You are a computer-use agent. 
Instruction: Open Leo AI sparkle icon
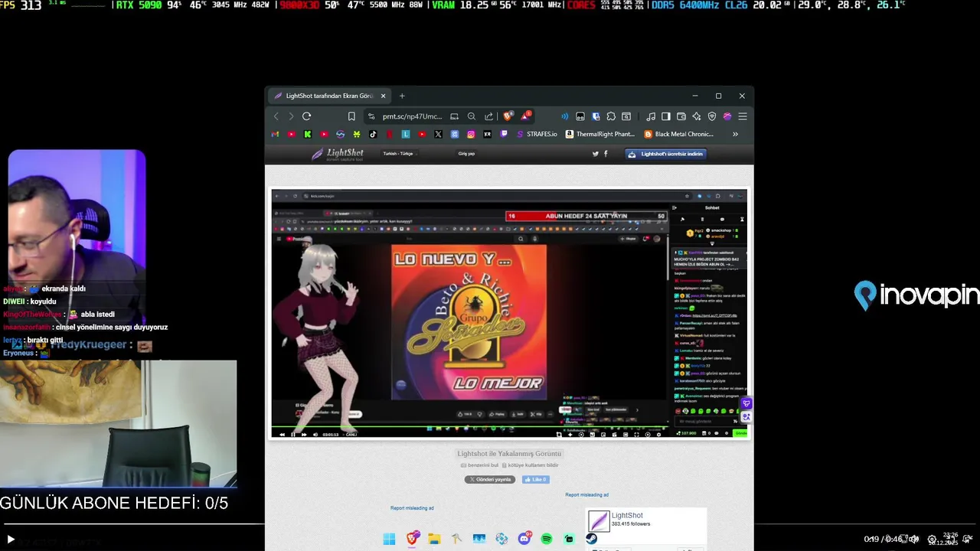(697, 116)
